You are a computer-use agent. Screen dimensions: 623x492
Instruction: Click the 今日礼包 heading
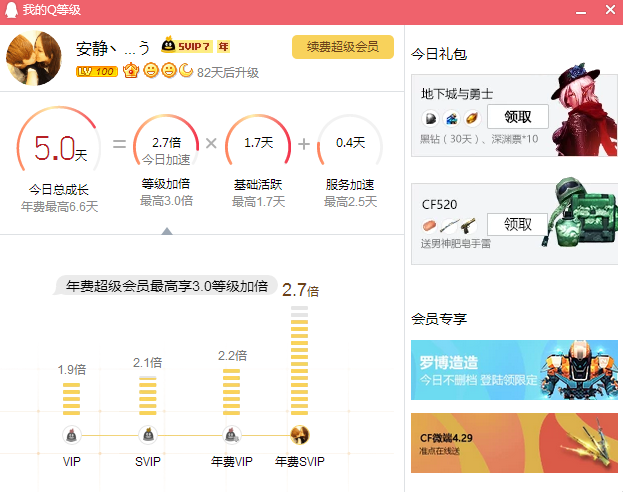coord(439,54)
